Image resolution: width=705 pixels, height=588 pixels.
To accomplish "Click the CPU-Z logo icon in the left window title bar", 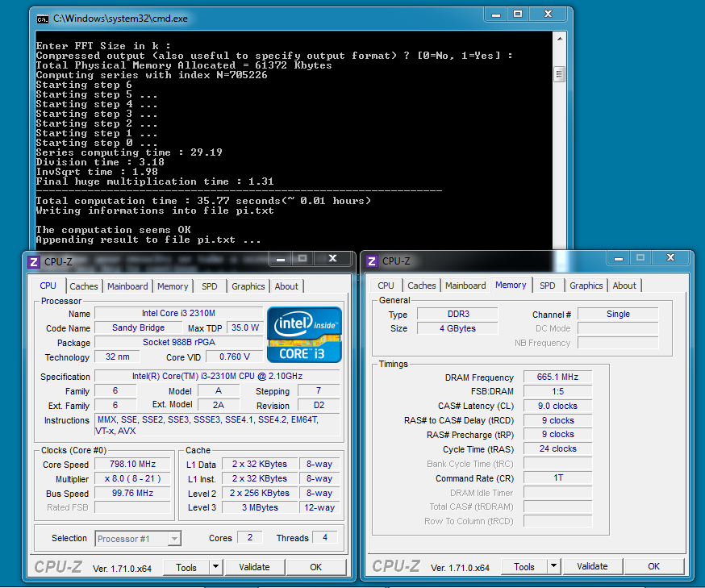I will click(34, 261).
